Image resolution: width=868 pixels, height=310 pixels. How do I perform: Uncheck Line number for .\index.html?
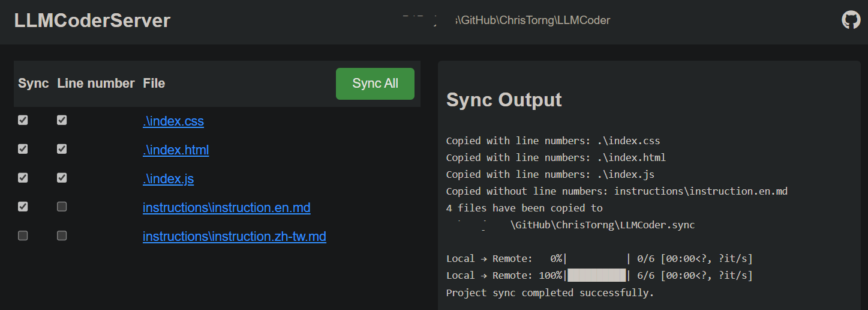click(62, 149)
